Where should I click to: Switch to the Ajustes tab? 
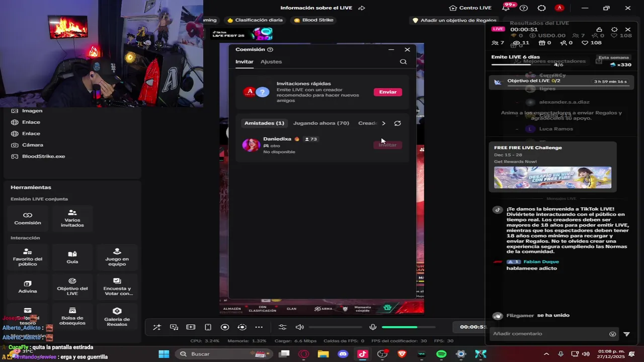[271, 62]
